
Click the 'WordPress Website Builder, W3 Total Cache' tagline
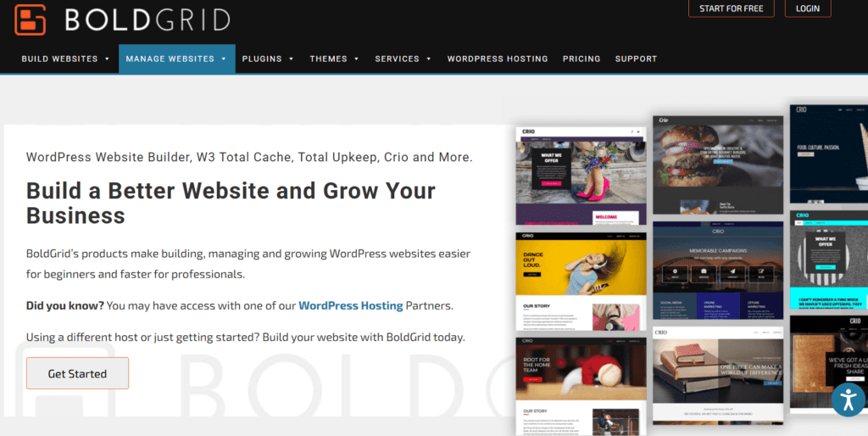click(249, 157)
